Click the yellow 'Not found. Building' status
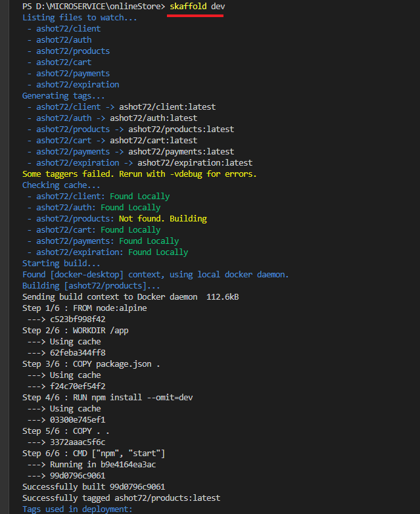Viewport: 420px width, 514px height. [162, 218]
